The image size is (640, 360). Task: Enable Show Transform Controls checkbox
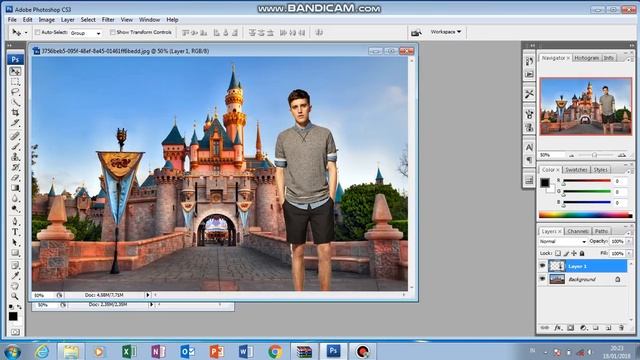coord(112,32)
